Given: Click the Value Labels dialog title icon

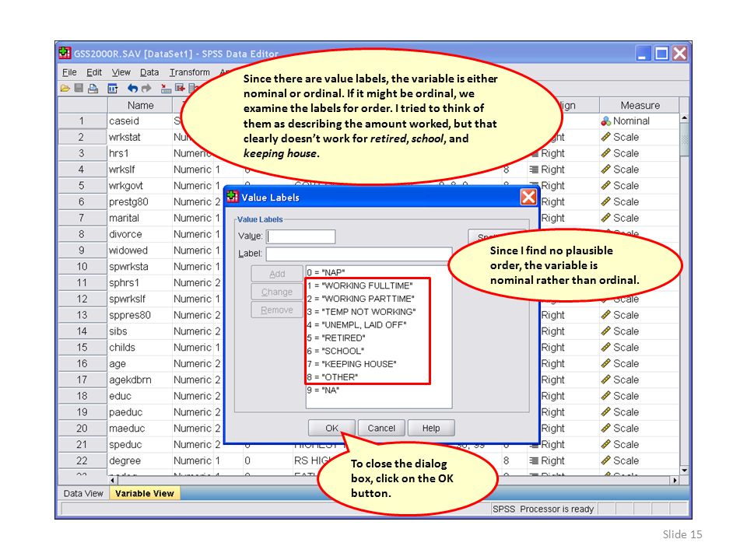Looking at the screenshot, I should [233, 197].
